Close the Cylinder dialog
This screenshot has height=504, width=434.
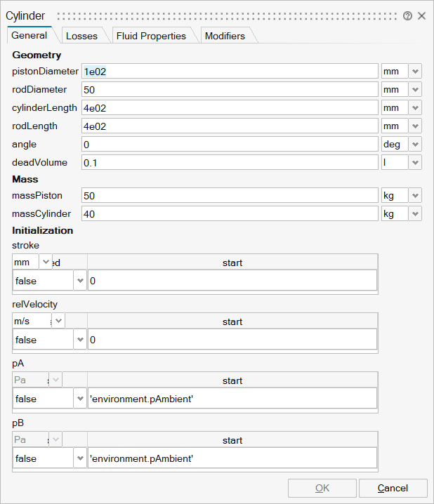pyautogui.click(x=422, y=15)
